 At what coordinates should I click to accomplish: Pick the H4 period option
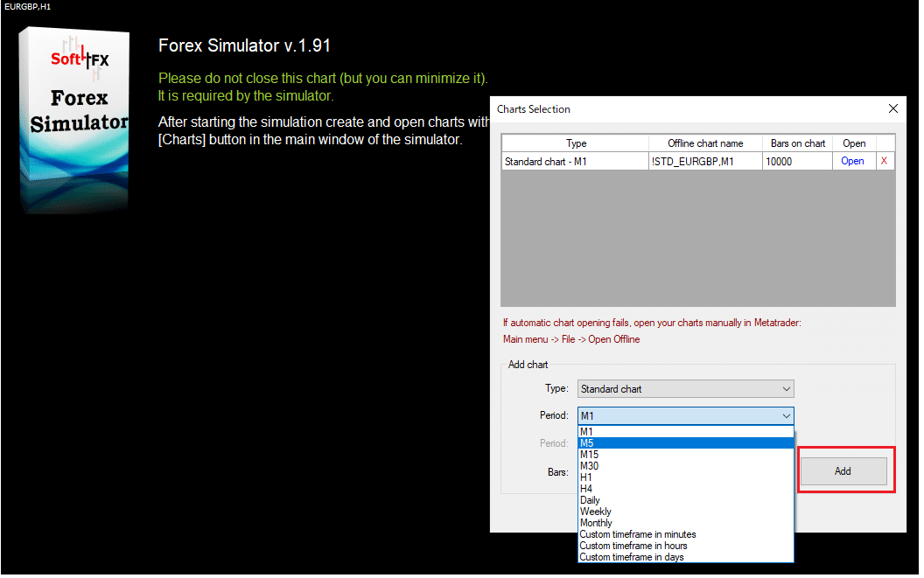(685, 489)
